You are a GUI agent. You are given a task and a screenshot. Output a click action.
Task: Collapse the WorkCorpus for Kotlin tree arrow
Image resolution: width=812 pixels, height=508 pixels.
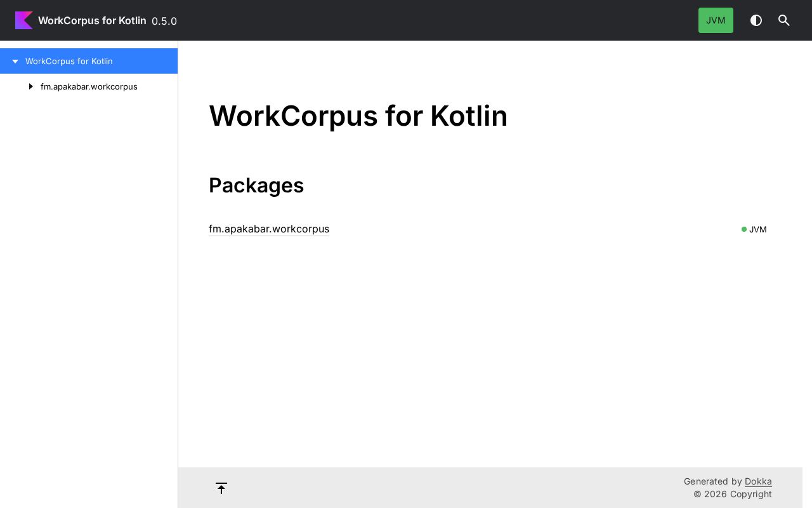[15, 61]
